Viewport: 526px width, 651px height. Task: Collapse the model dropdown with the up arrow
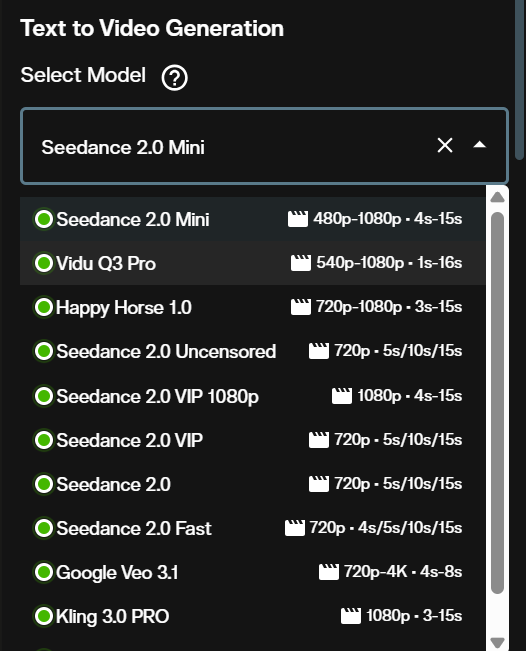[480, 145]
